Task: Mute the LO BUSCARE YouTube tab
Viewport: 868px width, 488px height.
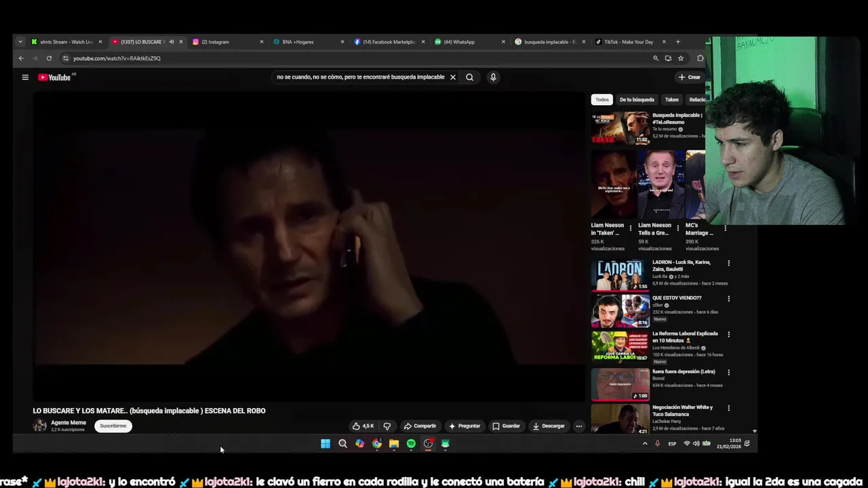Action: click(x=172, y=42)
